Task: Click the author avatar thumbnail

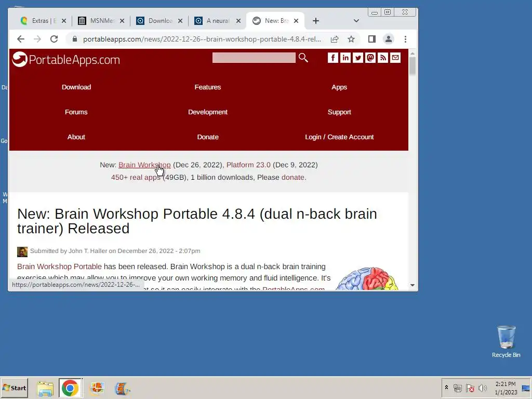Action: 22,252
